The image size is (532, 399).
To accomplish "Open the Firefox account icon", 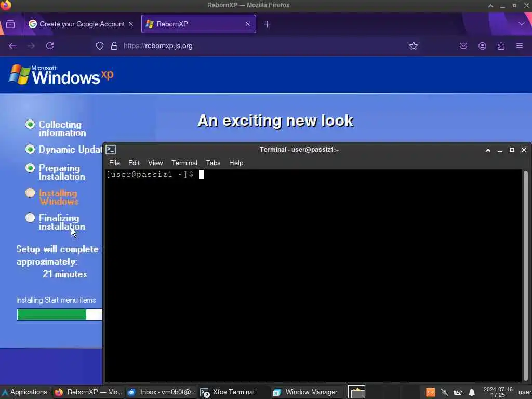I will tap(482, 46).
